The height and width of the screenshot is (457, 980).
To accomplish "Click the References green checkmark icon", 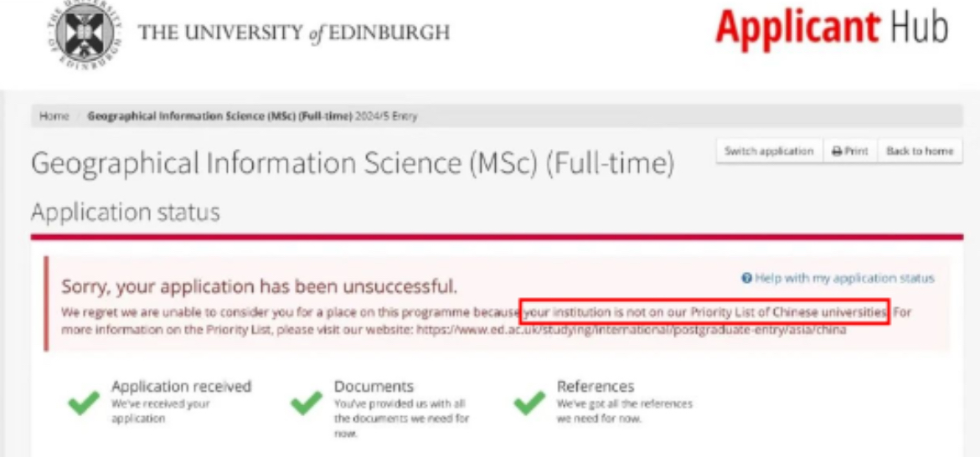I will [529, 403].
